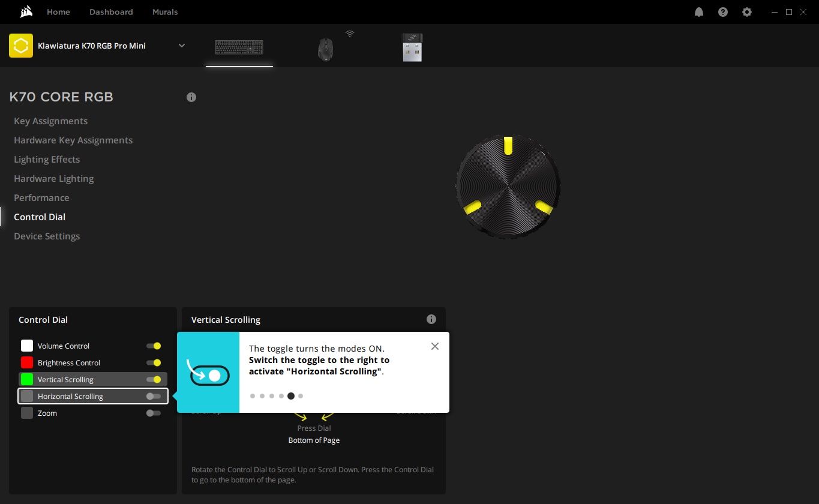
Task: Click the last tutorial page dot
Action: [301, 396]
